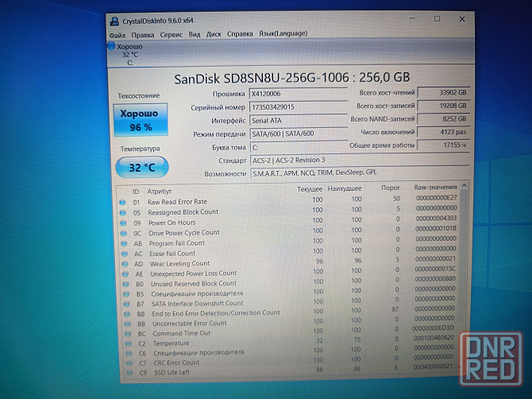
Task: Click total host reads value 33902 GB
Action: (443, 92)
